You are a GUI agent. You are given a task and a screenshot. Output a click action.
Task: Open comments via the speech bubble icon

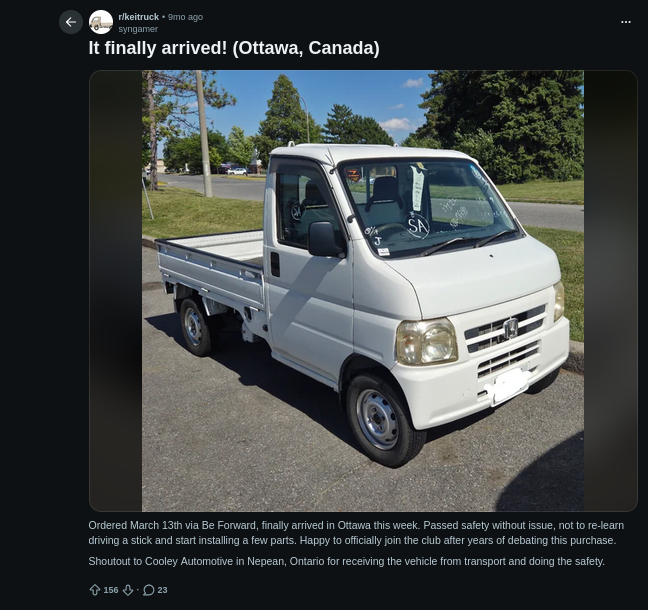click(x=149, y=590)
